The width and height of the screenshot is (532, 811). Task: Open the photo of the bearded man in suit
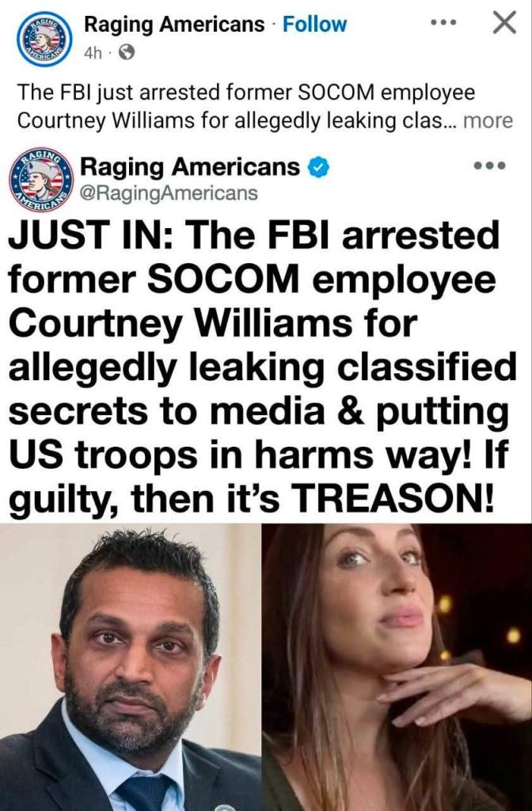pos(131,667)
